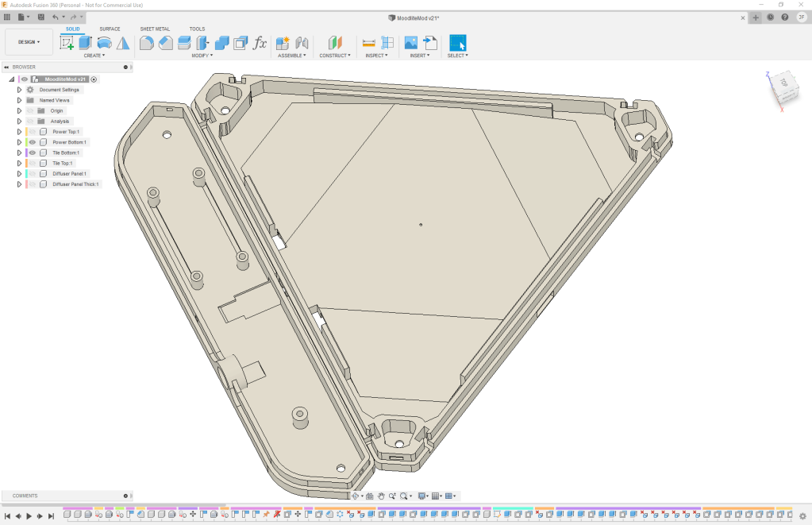Open the DESIGN workspace dropdown
This screenshot has width=812, height=525.
(29, 42)
